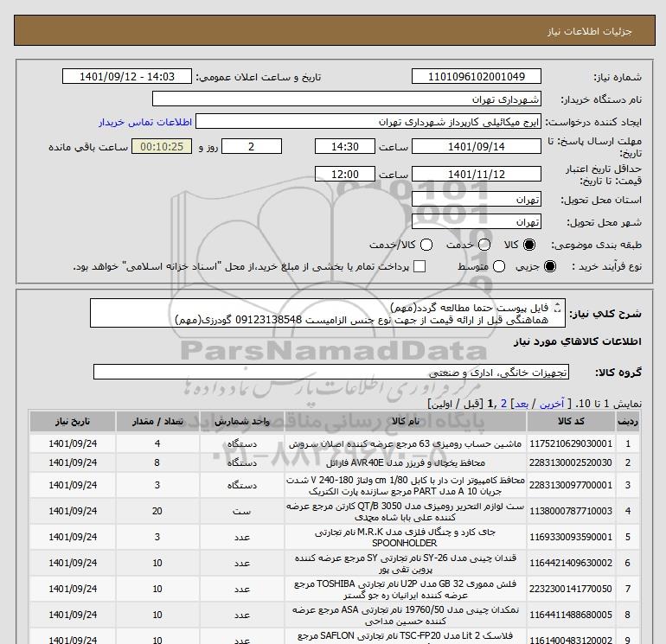The image size is (666, 644).
Task: Click the ست لوازم التحریر رومیزی item
Action: pyautogui.click(x=405, y=511)
